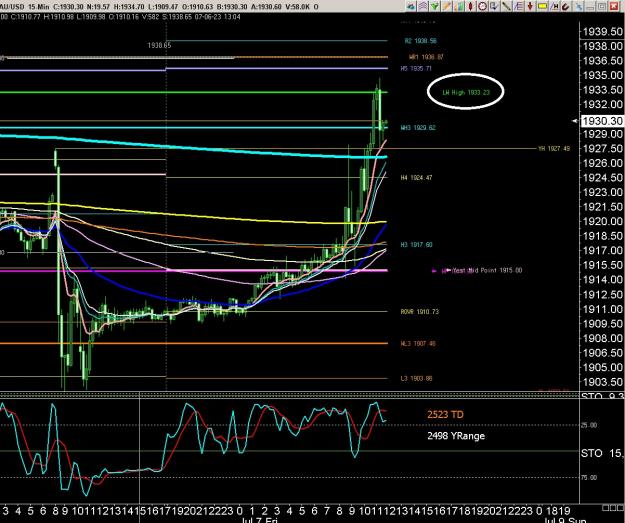Click the 'LH High 1933.23' level label
The height and width of the screenshot is (523, 625).
click(466, 92)
